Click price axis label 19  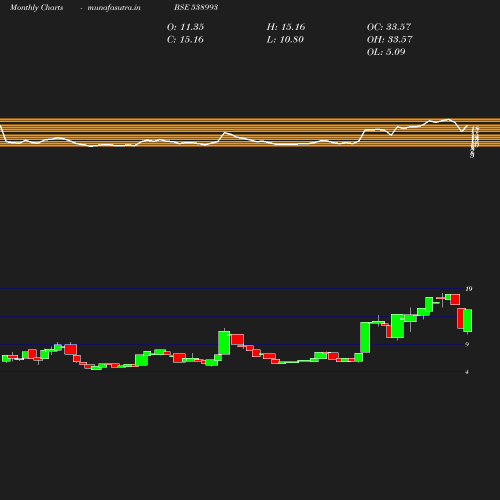[469, 289]
